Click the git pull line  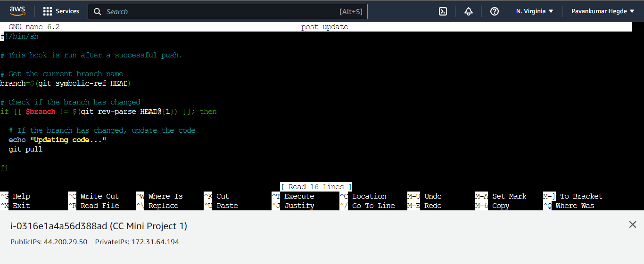(x=25, y=149)
